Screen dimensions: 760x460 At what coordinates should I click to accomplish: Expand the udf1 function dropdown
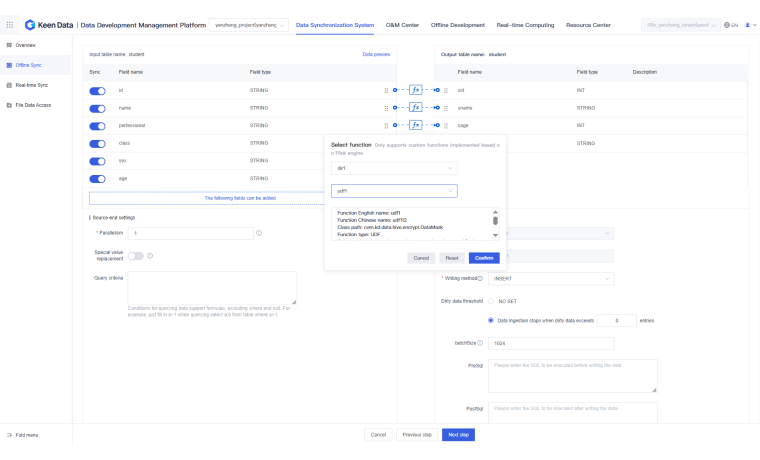click(x=394, y=190)
